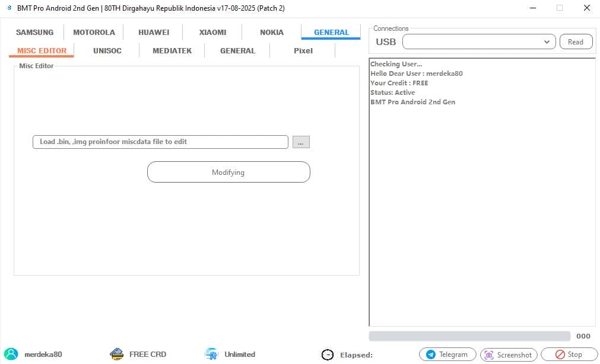Open Telegram support channel
This screenshot has height=364, width=600.
click(x=447, y=354)
